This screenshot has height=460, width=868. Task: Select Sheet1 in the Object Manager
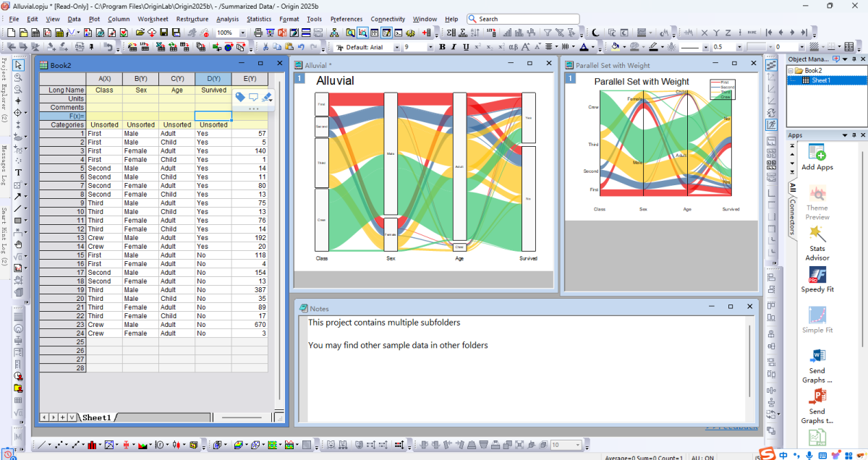pyautogui.click(x=820, y=80)
